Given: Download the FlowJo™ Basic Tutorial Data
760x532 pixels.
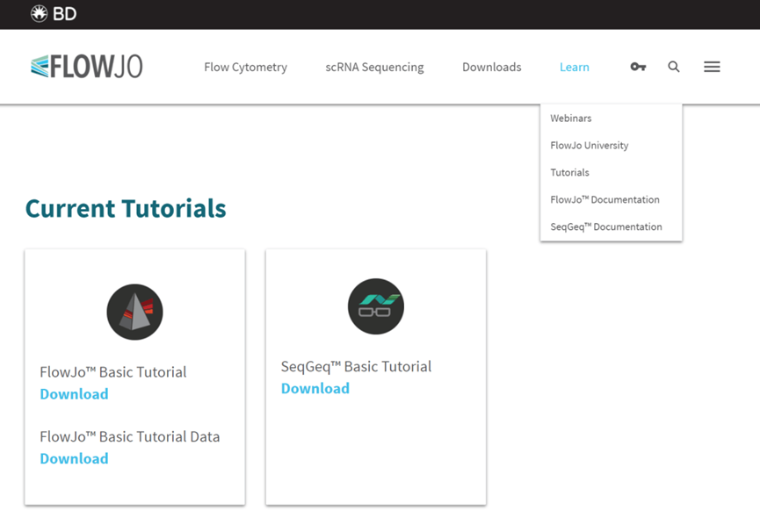Looking at the screenshot, I should 74,458.
